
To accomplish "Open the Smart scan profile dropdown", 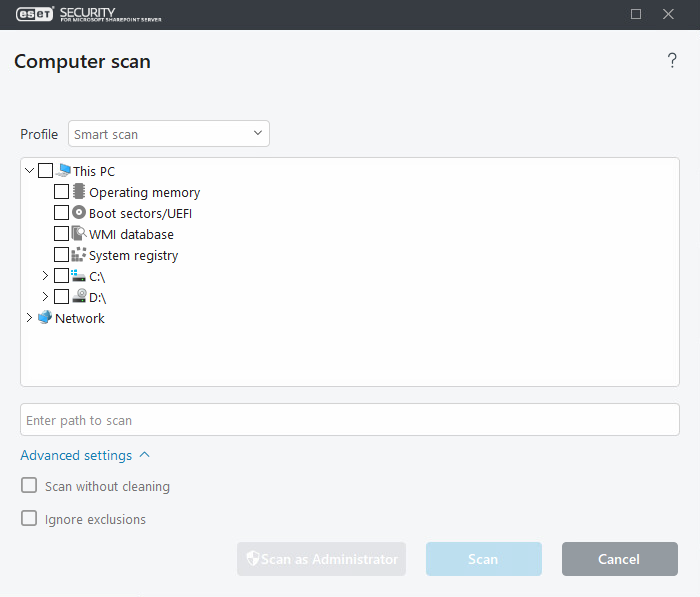I will [x=169, y=134].
